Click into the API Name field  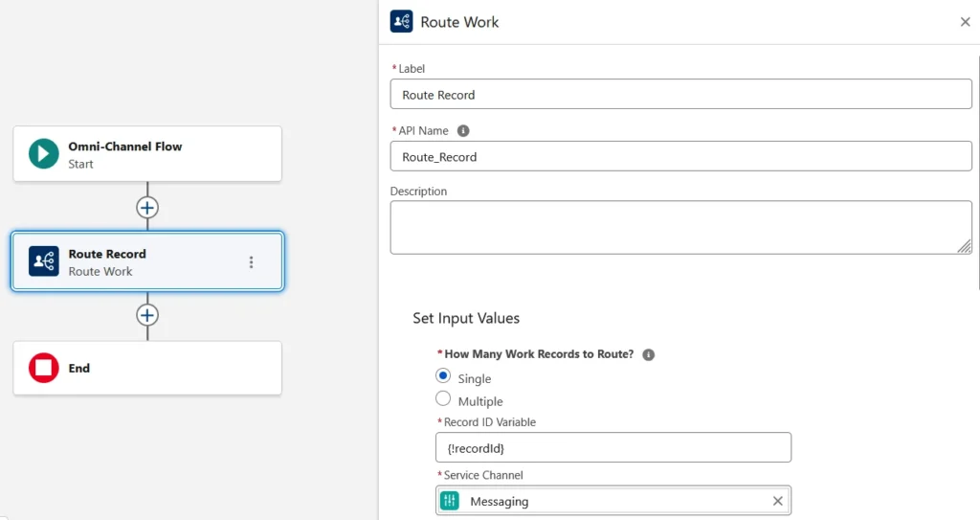pos(680,156)
